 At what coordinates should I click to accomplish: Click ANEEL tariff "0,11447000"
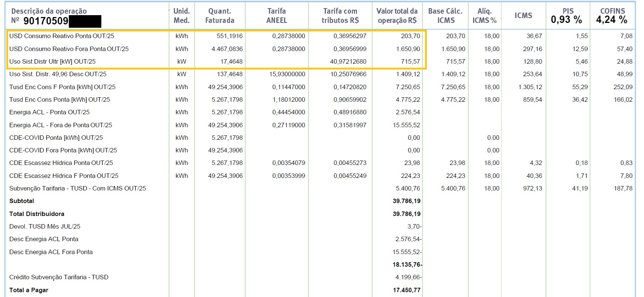[289, 87]
